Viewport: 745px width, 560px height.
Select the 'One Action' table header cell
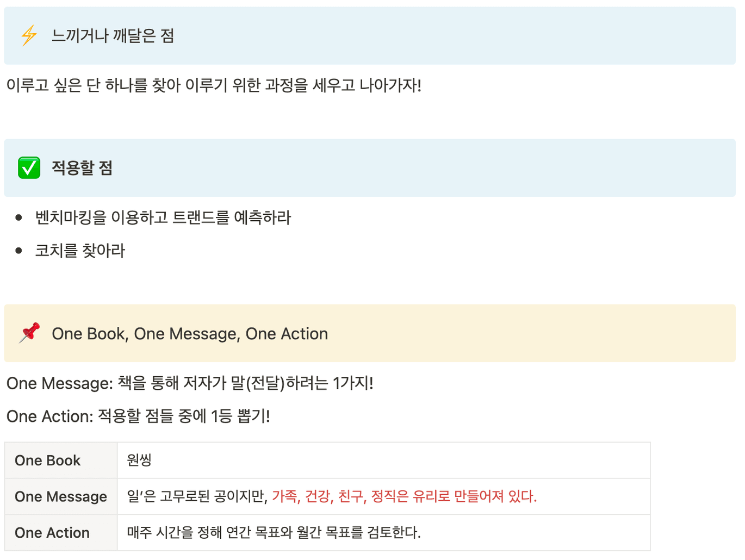tap(61, 533)
